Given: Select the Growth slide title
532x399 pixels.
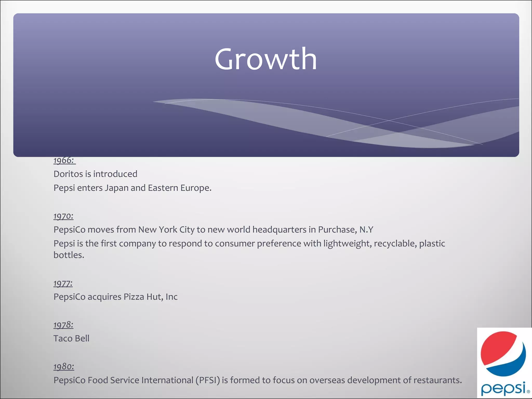Looking at the screenshot, I should [x=266, y=59].
